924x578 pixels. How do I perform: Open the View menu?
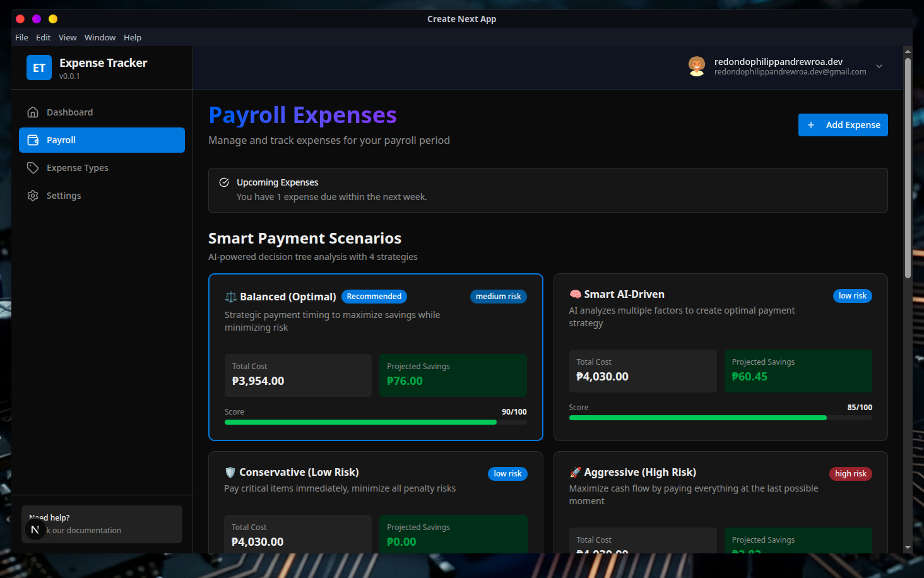(x=68, y=37)
